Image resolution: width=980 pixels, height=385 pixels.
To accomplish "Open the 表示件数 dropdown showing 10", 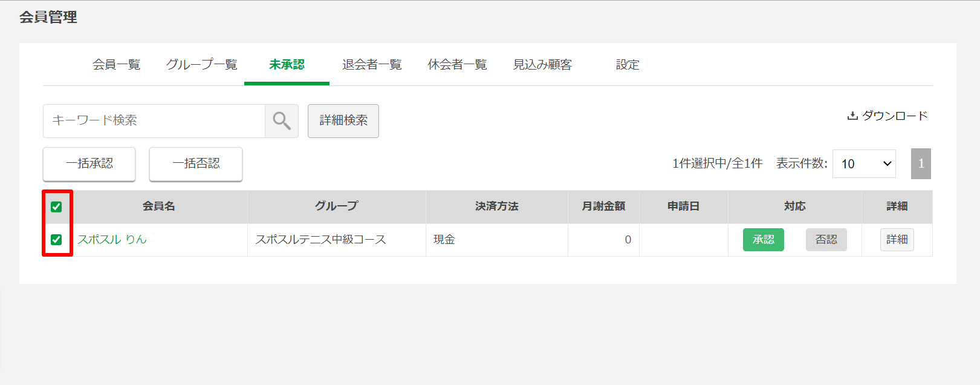I will pyautogui.click(x=864, y=164).
